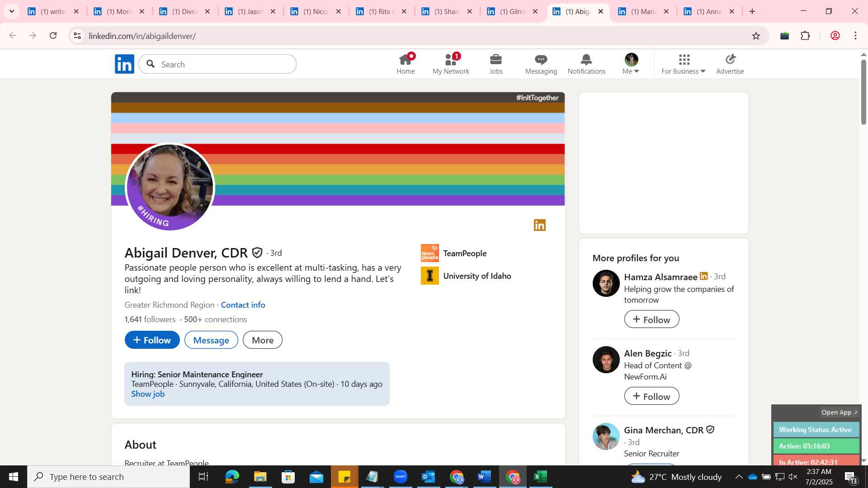View site information icon in address bar
Image resolution: width=868 pixels, height=488 pixels.
click(77, 36)
